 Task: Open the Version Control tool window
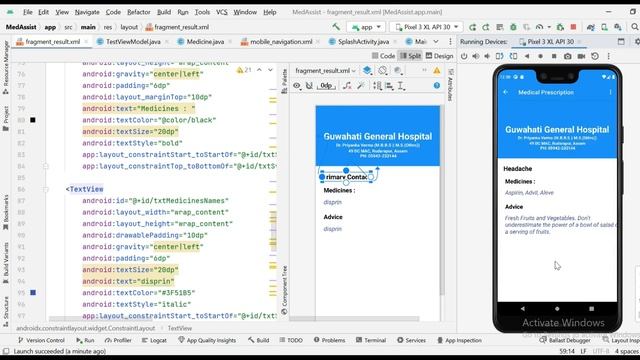tap(41, 340)
